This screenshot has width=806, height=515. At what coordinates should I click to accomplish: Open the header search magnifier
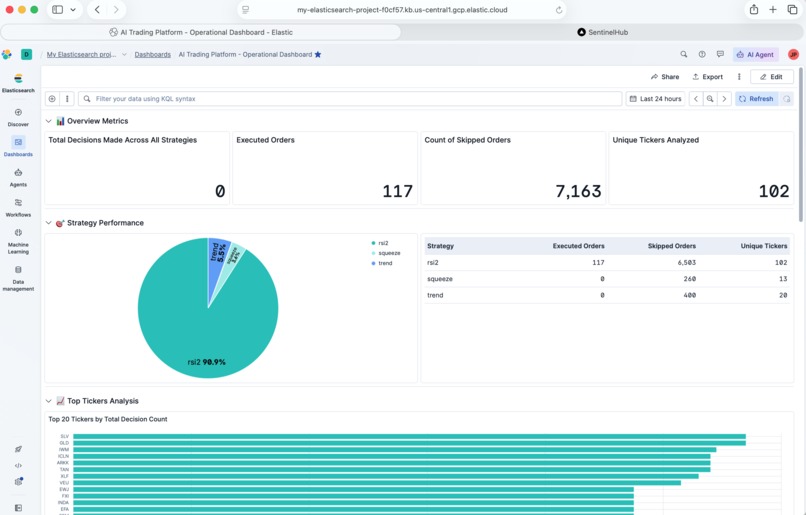tap(684, 54)
